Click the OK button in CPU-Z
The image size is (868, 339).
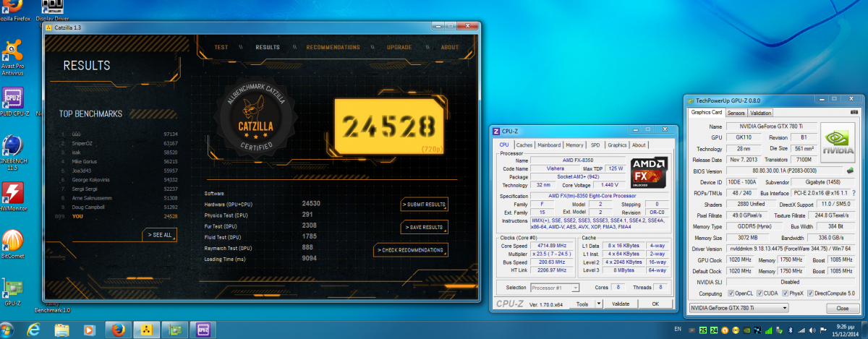coord(655,304)
